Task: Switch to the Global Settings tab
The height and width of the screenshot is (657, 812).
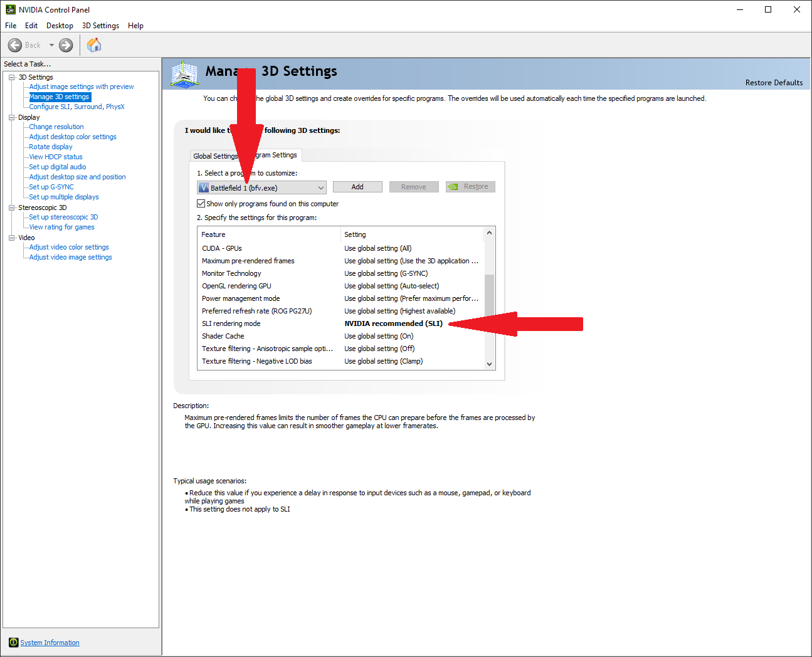Action: pos(214,156)
